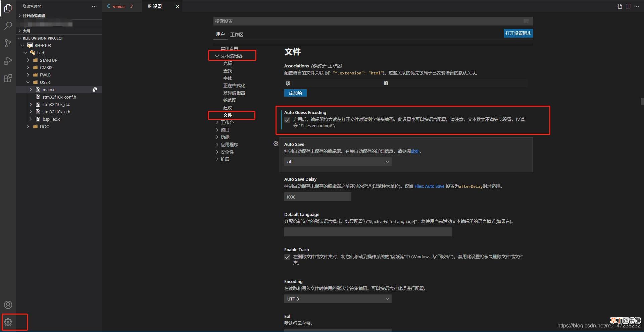Click the 添加项 button
Image resolution: width=644 pixels, height=332 pixels.
pos(295,93)
